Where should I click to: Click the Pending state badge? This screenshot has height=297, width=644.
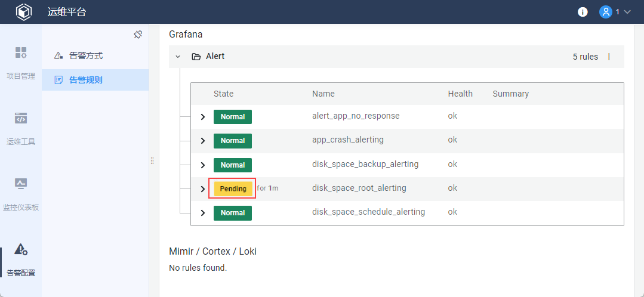[233, 188]
